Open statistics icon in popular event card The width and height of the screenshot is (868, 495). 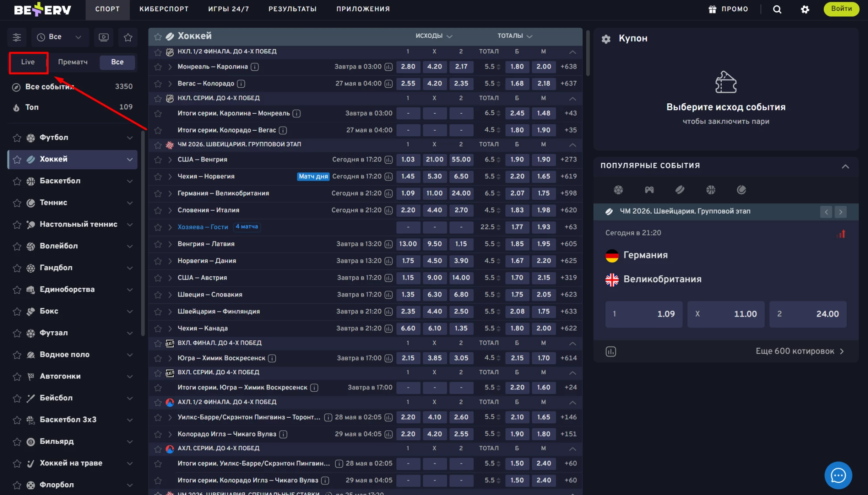click(x=611, y=352)
